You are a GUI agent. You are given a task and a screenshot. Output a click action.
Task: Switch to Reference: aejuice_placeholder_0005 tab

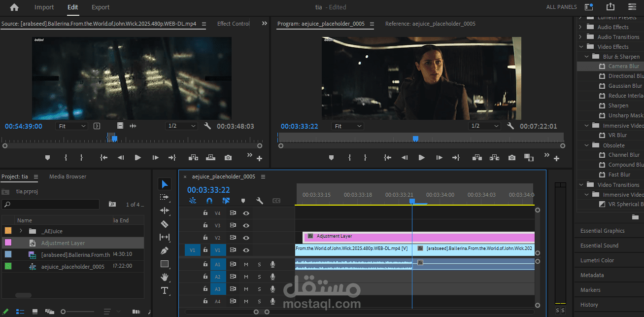[430, 24]
